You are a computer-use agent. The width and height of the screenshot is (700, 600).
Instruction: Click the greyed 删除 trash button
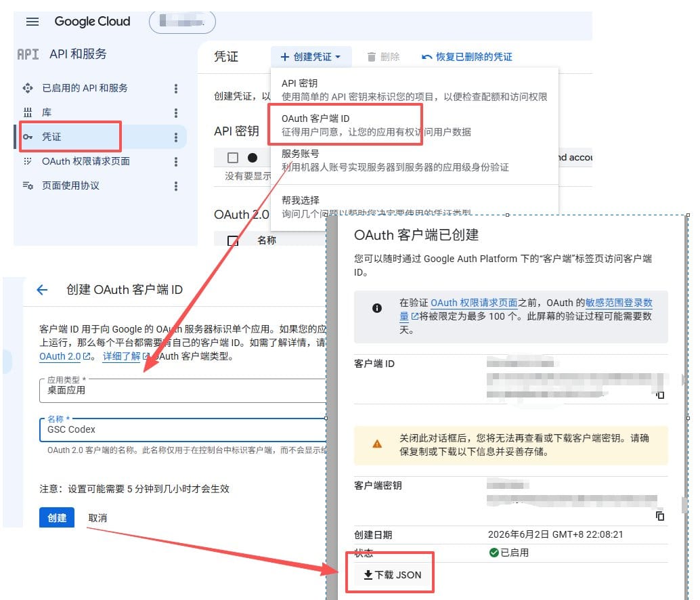[x=383, y=57]
